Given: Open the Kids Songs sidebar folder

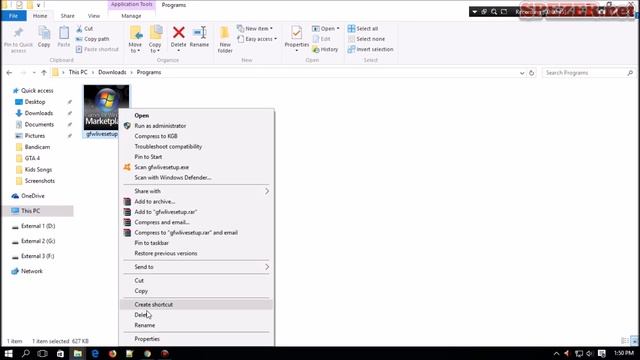Looking at the screenshot, I should [38, 169].
